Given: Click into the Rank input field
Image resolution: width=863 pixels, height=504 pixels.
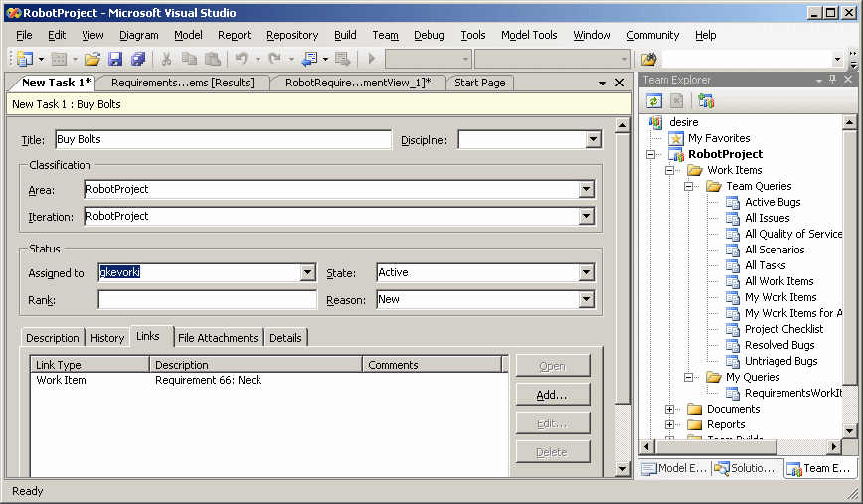Looking at the screenshot, I should (206, 299).
